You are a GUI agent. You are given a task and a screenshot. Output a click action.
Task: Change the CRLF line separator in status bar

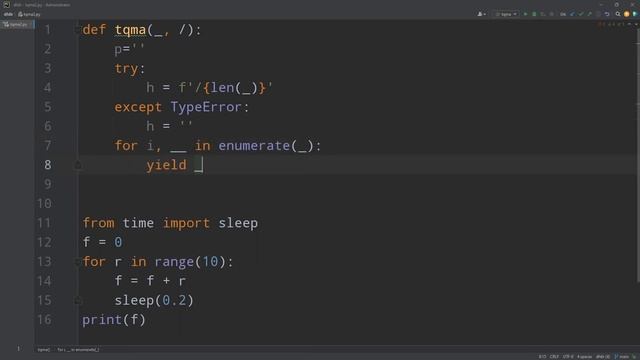tap(554, 357)
